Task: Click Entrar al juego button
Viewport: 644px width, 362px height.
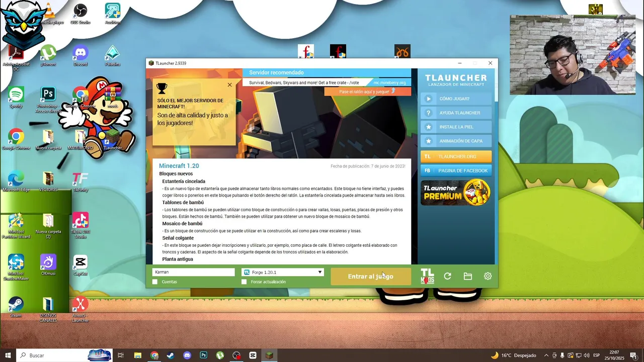Action: coord(371,277)
